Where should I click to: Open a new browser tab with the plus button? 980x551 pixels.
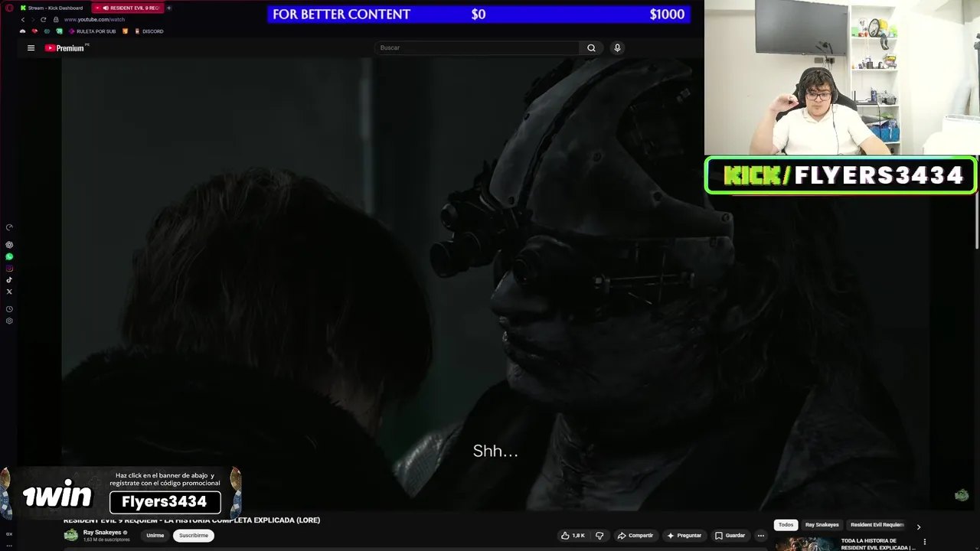click(169, 8)
